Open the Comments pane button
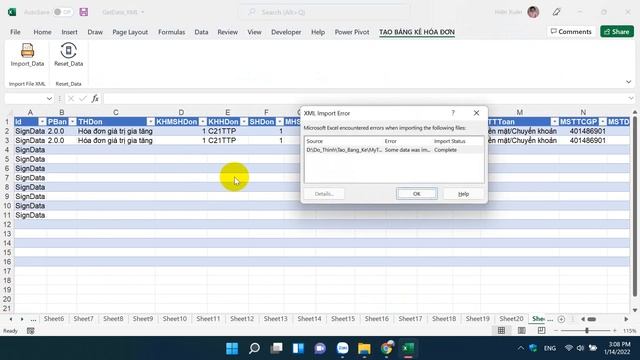 point(571,31)
